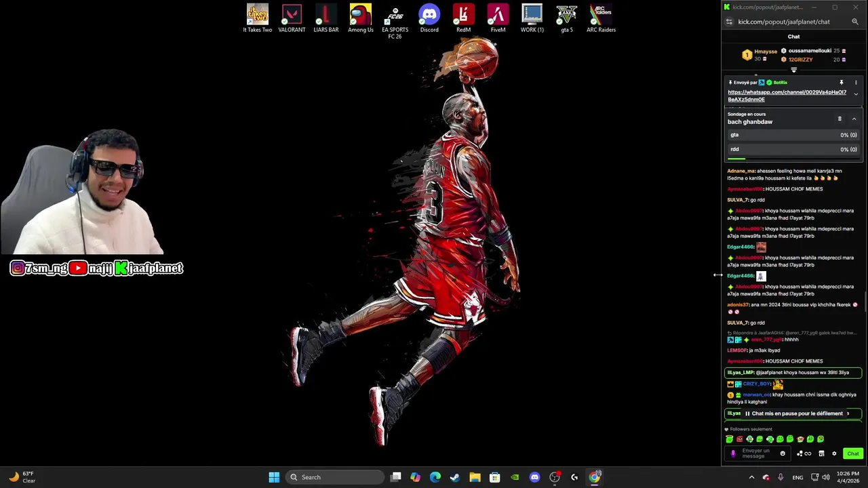Open the pinned message three-dot menu

coord(856,83)
